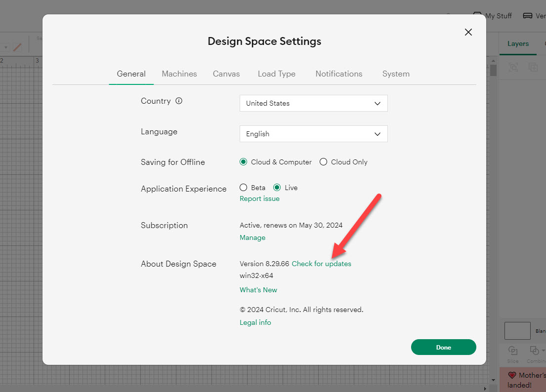Open the What's New page

click(258, 290)
